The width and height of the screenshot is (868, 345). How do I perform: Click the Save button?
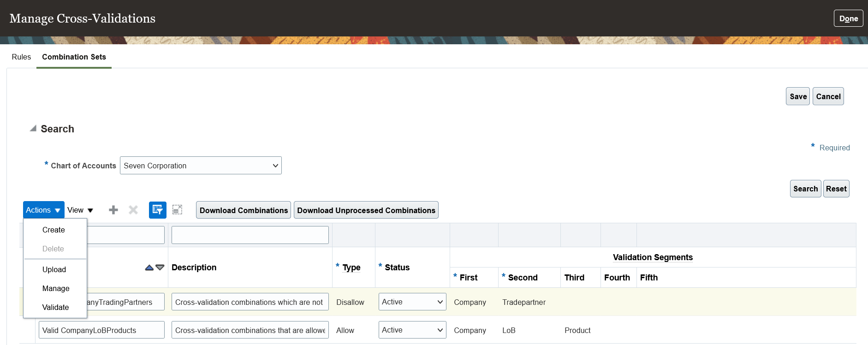798,96
